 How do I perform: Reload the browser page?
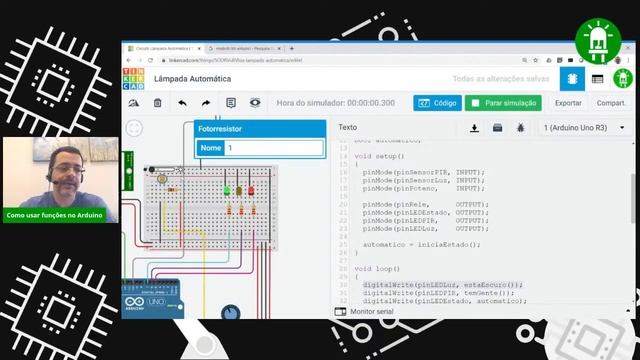tap(150, 60)
